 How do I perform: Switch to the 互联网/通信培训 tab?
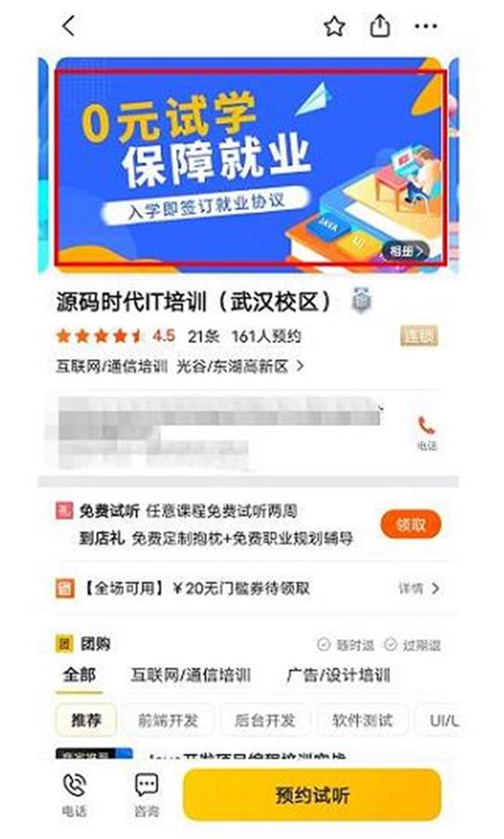coord(191,675)
